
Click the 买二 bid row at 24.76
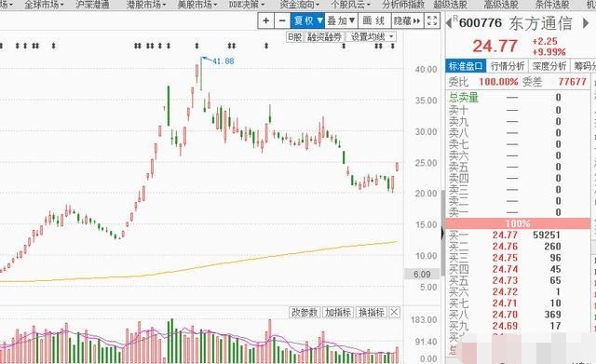click(x=518, y=246)
